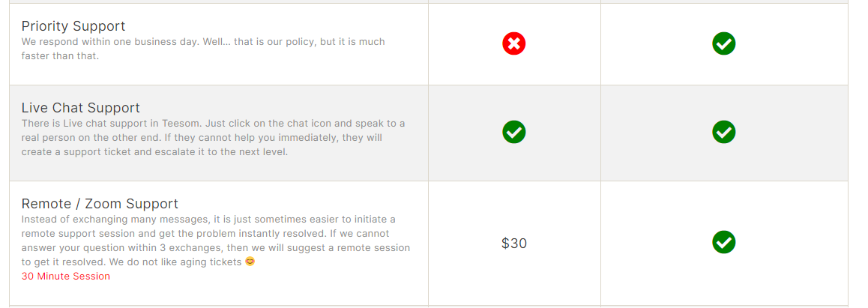Click the red X icon for Priority Support
The height and width of the screenshot is (308, 868).
514,43
